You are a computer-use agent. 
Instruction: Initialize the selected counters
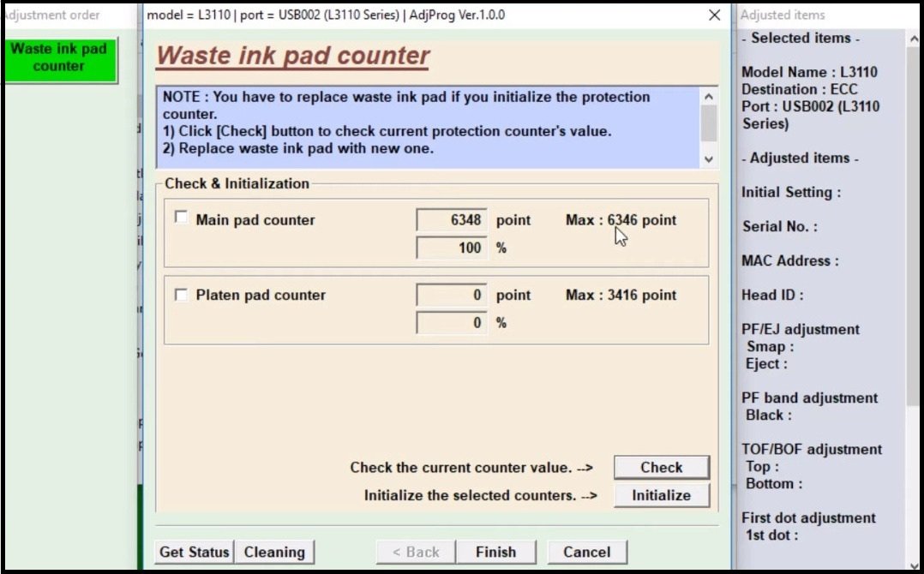(661, 495)
